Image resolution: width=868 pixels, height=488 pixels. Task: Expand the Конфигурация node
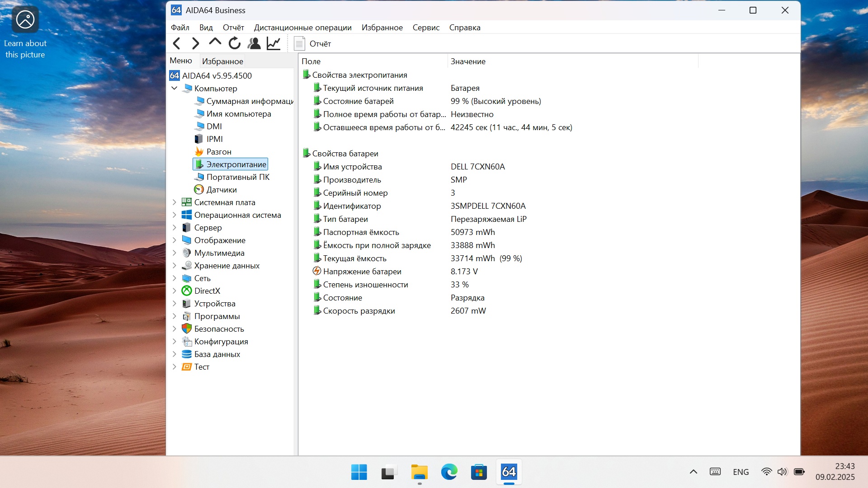tap(175, 342)
